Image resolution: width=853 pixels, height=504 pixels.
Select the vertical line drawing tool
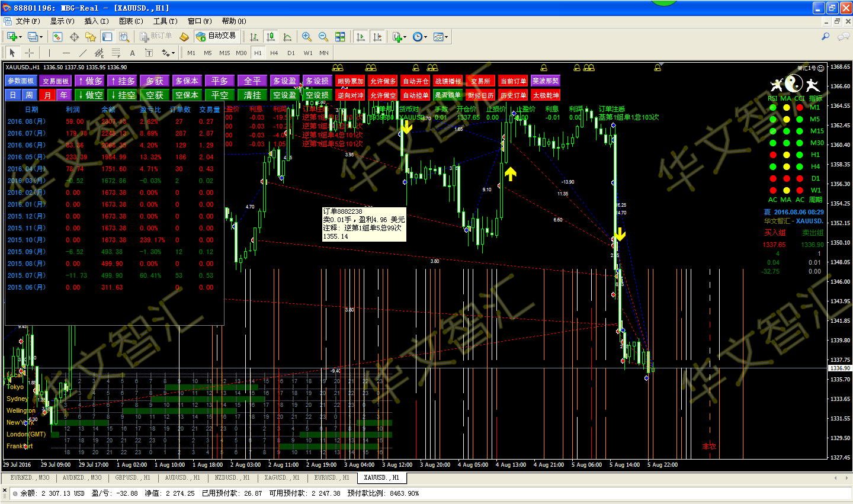pyautogui.click(x=49, y=53)
